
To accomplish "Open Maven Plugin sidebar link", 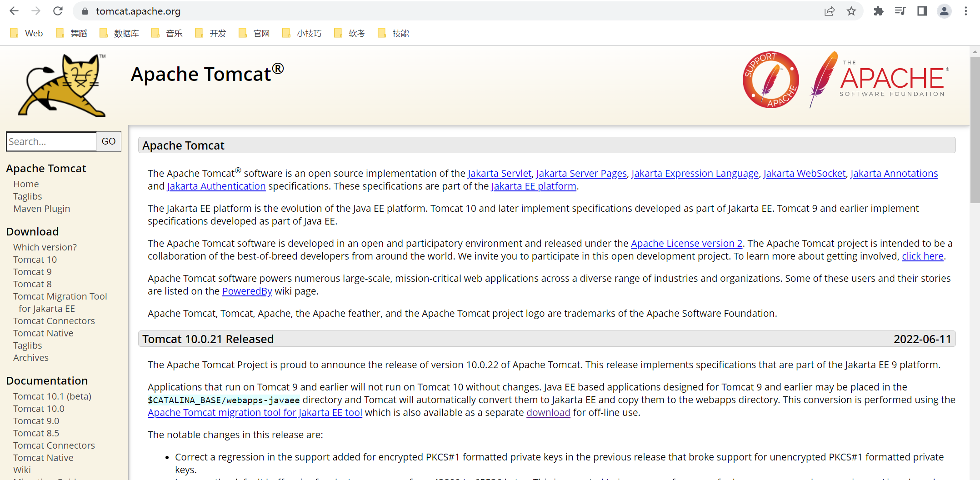I will 41,209.
